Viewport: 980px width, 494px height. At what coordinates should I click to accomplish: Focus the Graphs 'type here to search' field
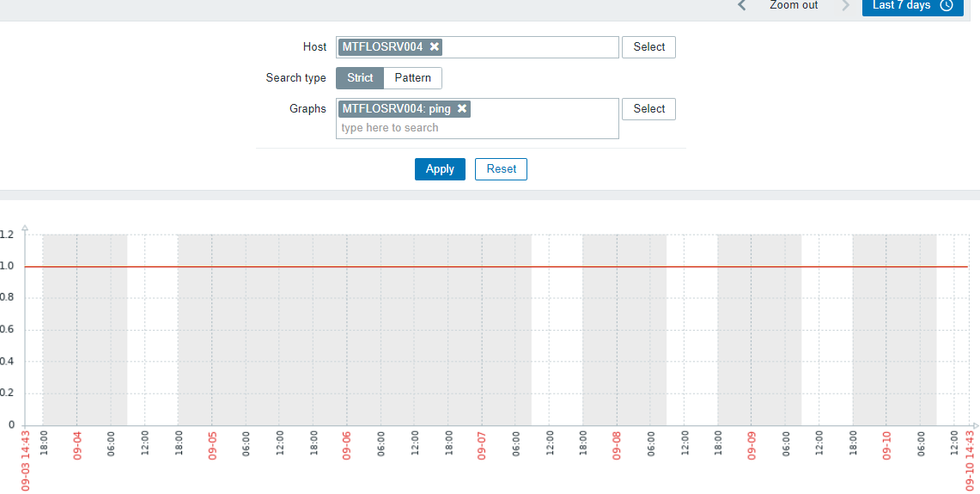[477, 128]
